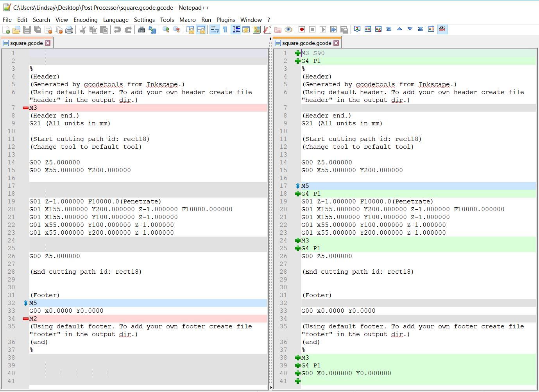The height and width of the screenshot is (392, 539).
Task: Close the square.gcode.gcode tab
Action: (336, 43)
